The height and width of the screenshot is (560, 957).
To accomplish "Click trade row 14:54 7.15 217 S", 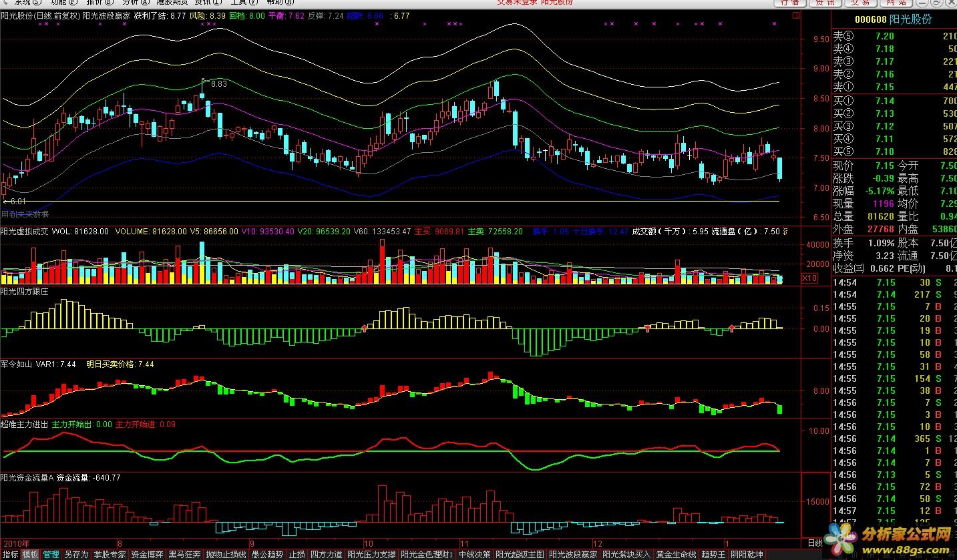I will point(894,294).
